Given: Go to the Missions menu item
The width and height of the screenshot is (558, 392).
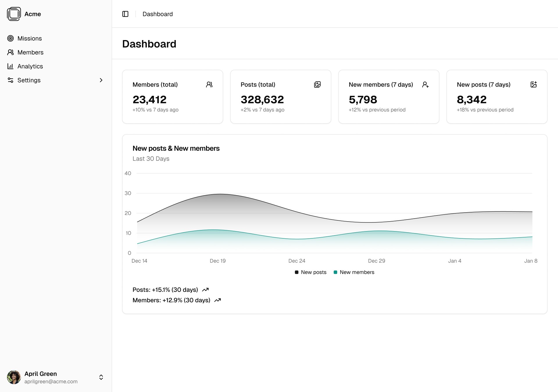Looking at the screenshot, I should click(x=29, y=38).
